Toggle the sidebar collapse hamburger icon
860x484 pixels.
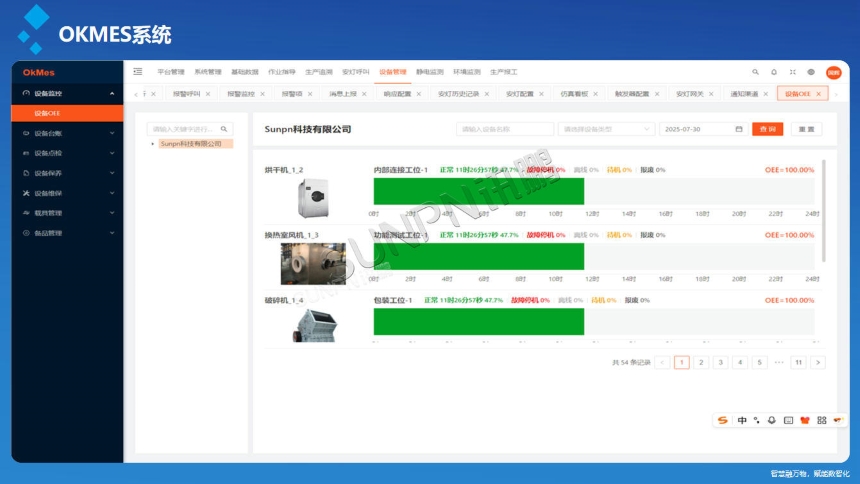(138, 71)
